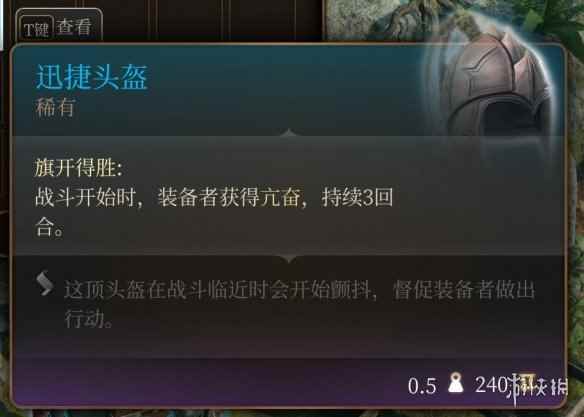Screen dimensions: 584x417
Task: Click the lower section divider notch
Action: pos(289,258)
